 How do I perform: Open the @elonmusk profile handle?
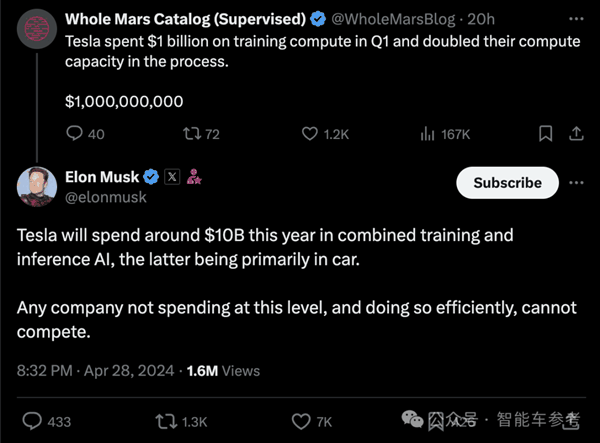pos(106,197)
